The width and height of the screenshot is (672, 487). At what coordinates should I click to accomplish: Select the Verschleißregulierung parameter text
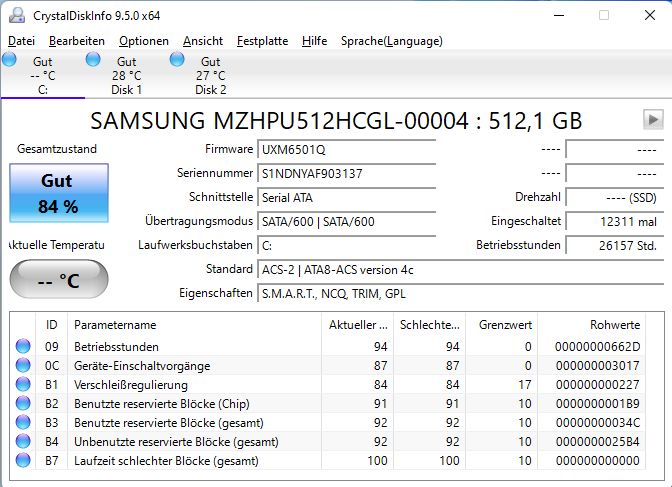pos(131,385)
